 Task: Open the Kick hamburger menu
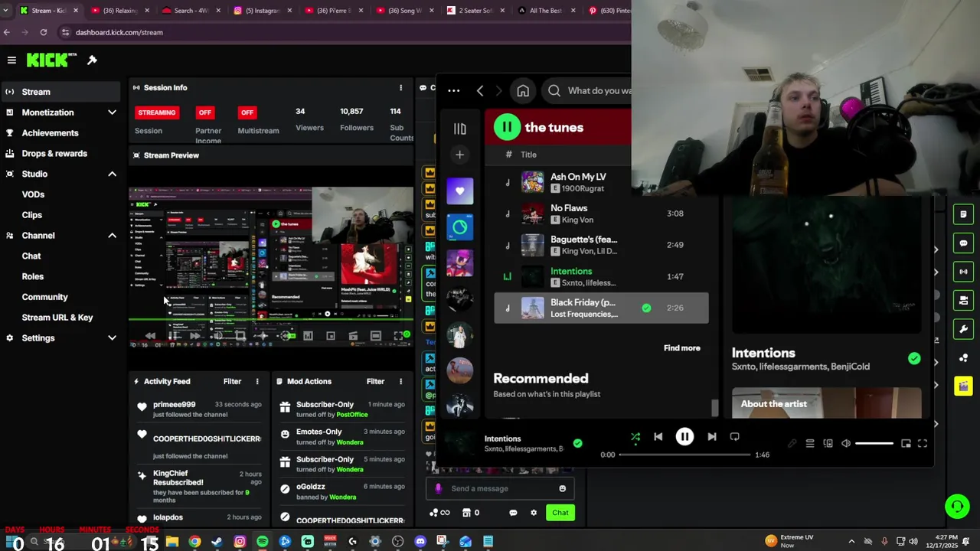(11, 60)
